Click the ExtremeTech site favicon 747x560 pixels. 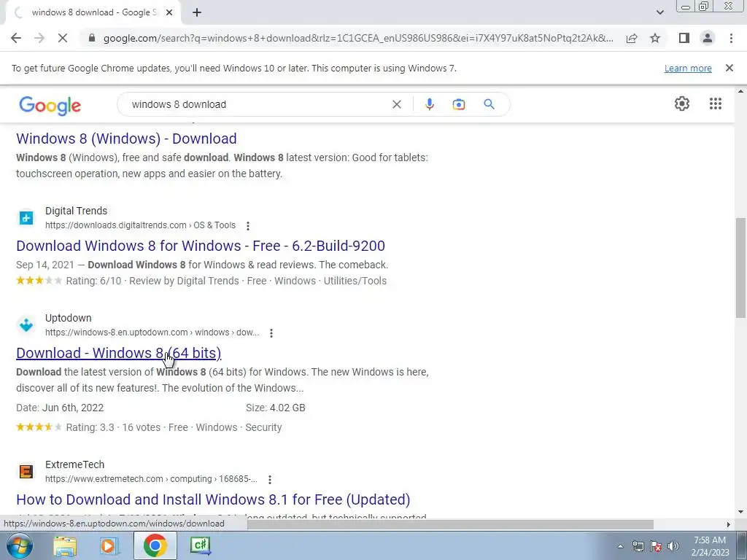pyautogui.click(x=26, y=472)
